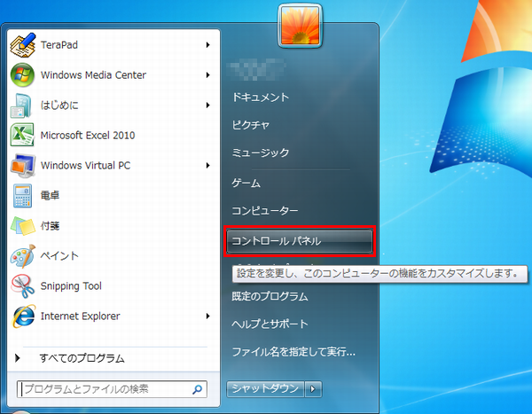This screenshot has height=414, width=532.
Task: Open the TeraPad notepad icon
Action: pos(23,45)
